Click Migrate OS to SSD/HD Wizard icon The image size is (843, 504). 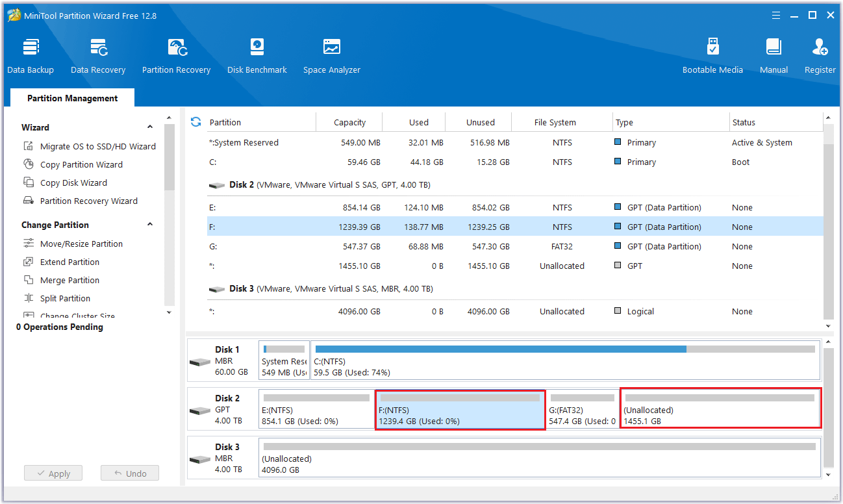tap(29, 146)
